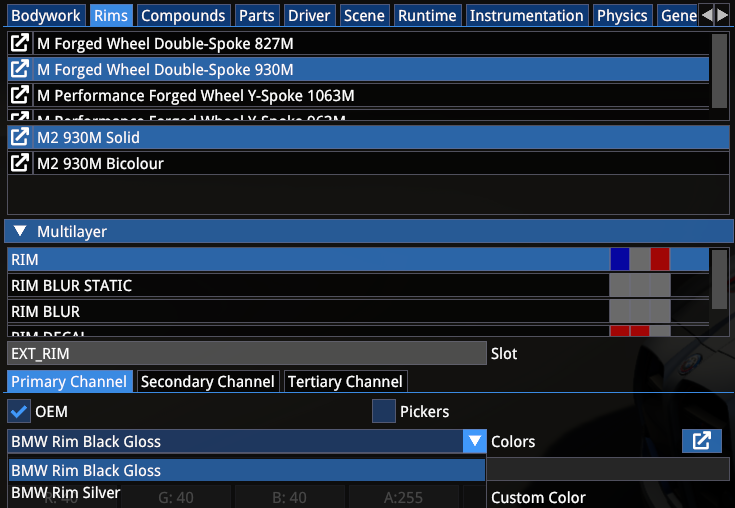Open external link icon for Y-Spoke 1063M
This screenshot has width=735, height=508.
[20, 95]
